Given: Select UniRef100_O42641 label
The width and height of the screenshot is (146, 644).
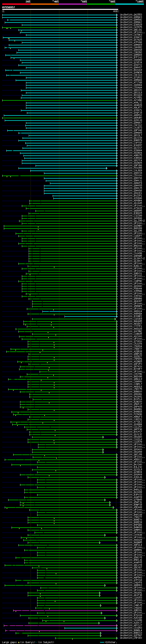Looking at the screenshot, I should (131, 397).
